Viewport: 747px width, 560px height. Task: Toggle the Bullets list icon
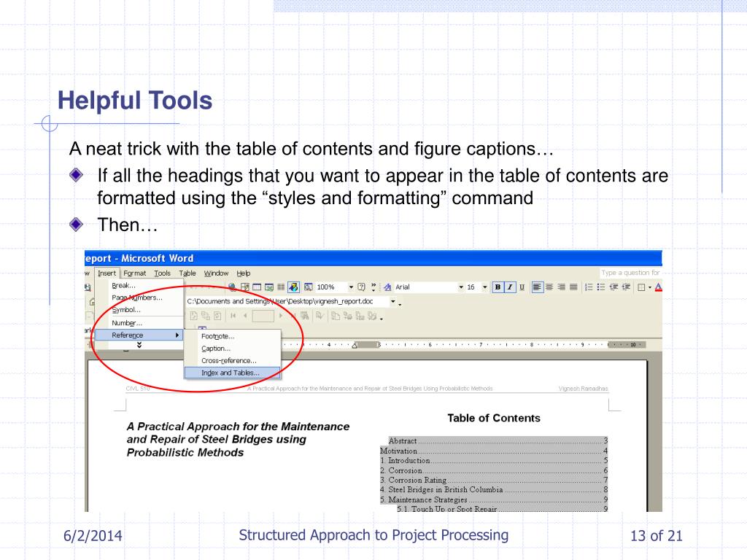(x=601, y=287)
